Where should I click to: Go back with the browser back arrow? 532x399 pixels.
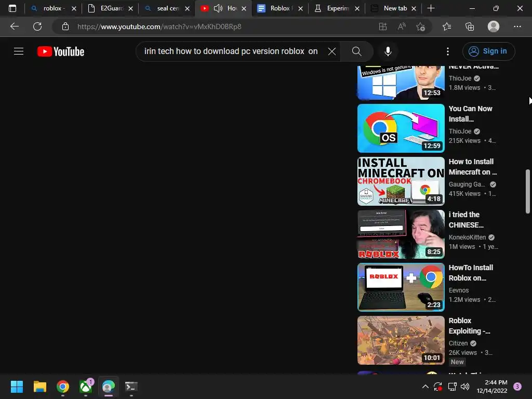coord(14,26)
